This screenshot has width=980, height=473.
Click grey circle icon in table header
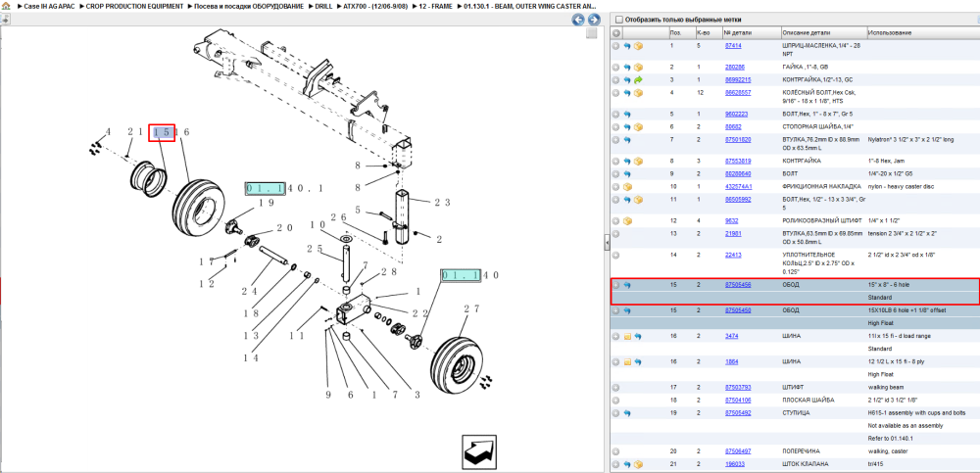(616, 32)
